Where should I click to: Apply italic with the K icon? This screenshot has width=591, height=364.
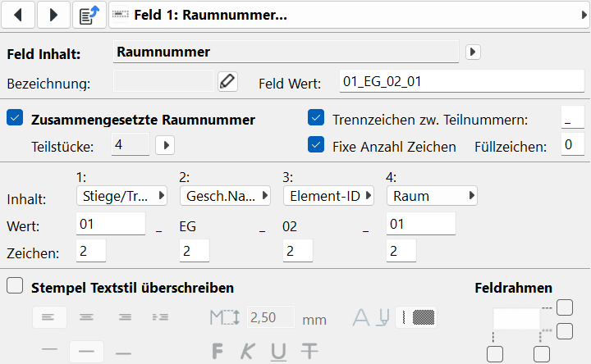(248, 351)
